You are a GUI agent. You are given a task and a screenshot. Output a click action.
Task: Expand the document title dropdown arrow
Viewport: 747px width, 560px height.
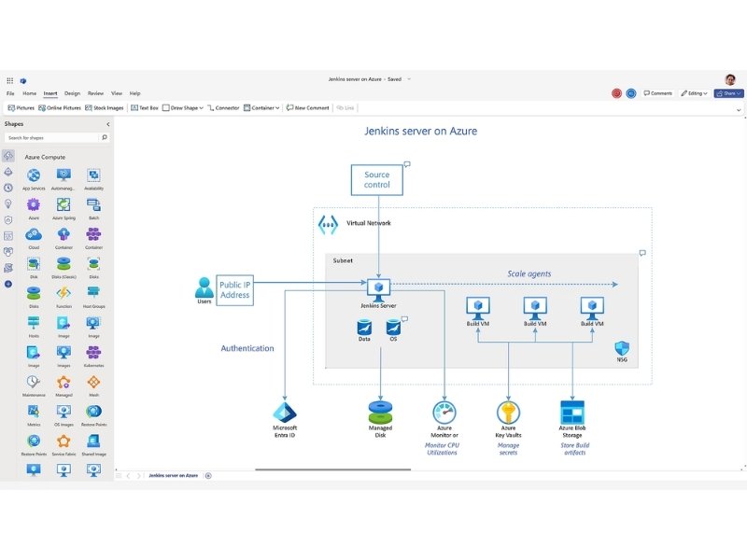pos(409,79)
